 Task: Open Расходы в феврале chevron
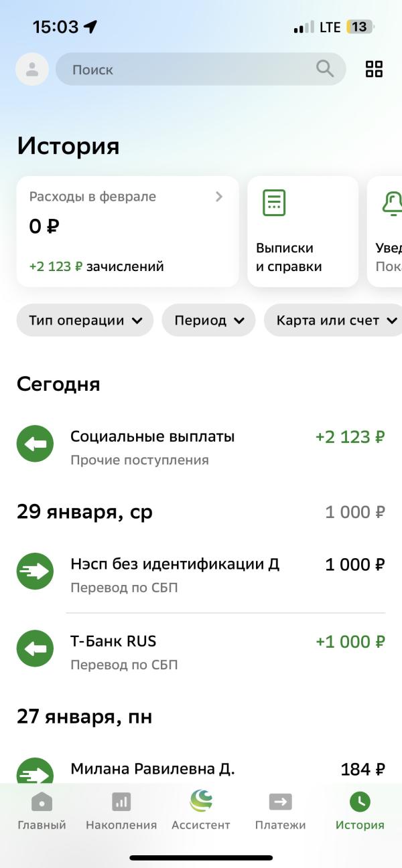point(218,197)
